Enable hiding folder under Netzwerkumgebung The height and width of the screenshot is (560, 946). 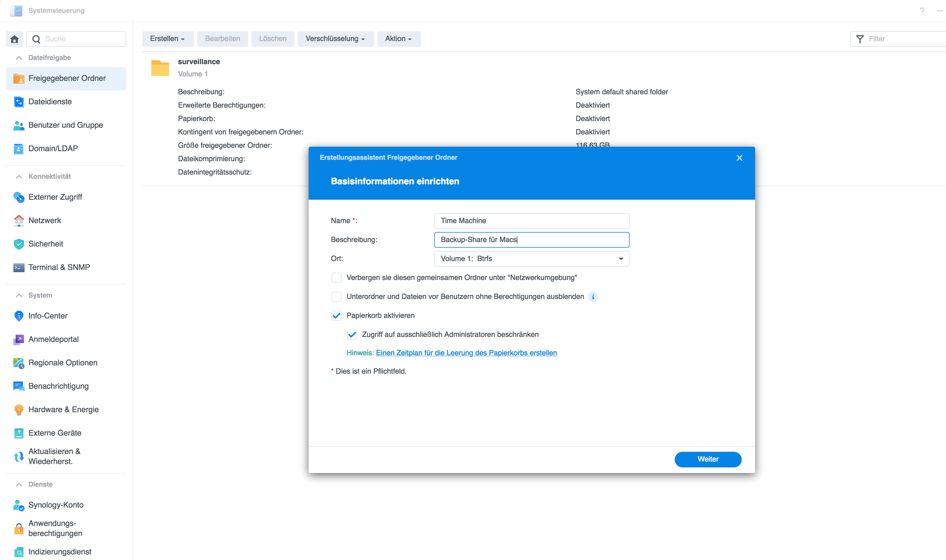tap(336, 278)
